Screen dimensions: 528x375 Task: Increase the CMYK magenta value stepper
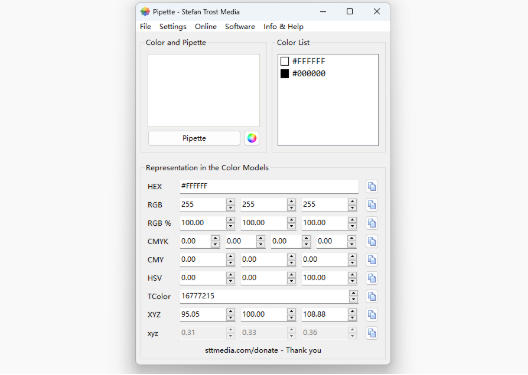point(260,238)
